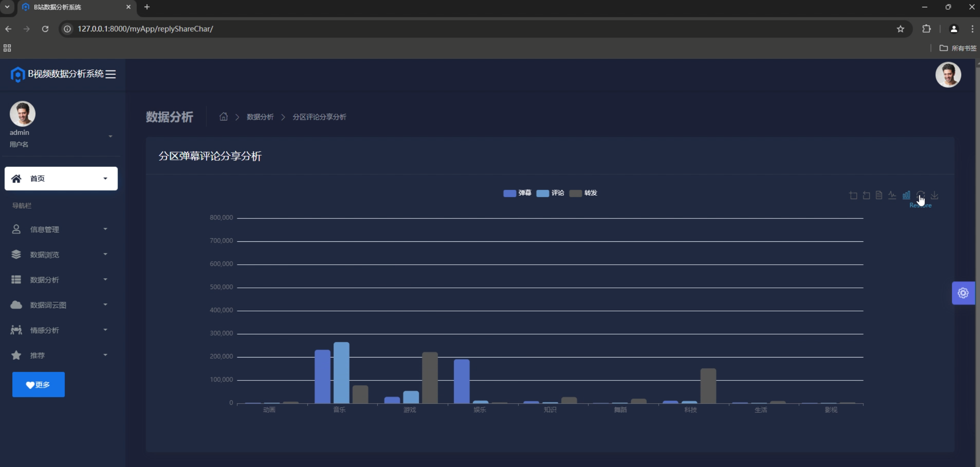The height and width of the screenshot is (467, 980).
Task: Select the 首页 menu item
Action: pyautogui.click(x=61, y=178)
